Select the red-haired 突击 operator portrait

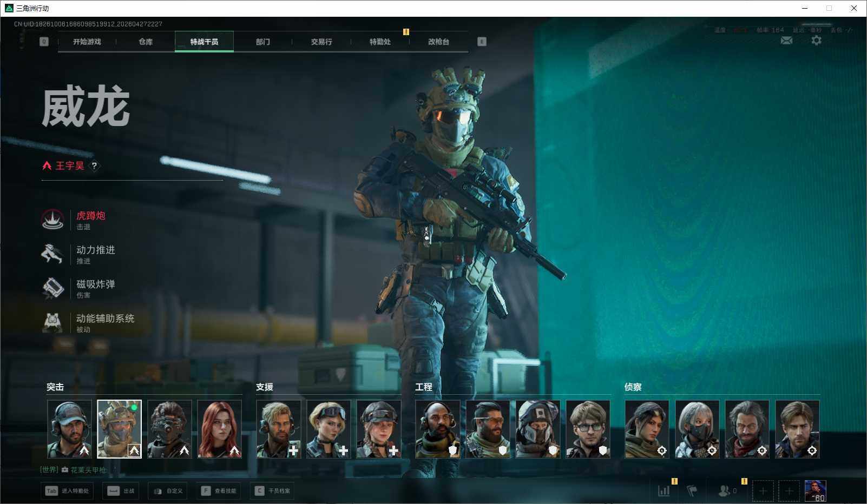219,429
